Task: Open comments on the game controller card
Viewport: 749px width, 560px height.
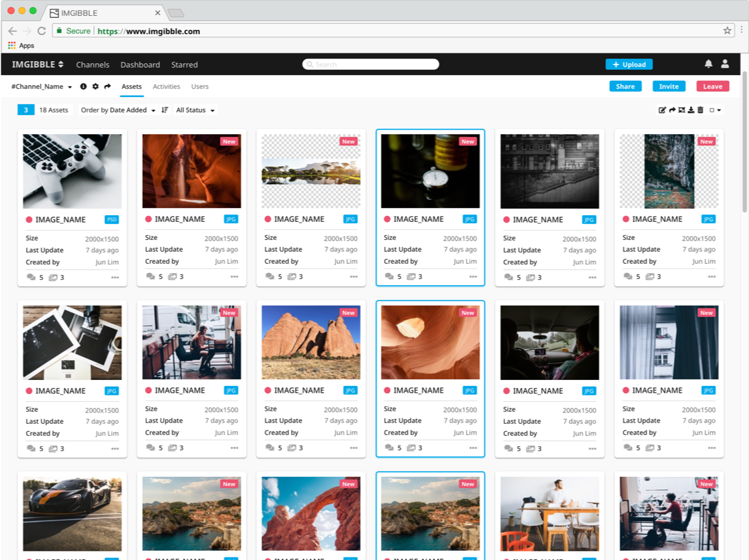Action: 31,278
